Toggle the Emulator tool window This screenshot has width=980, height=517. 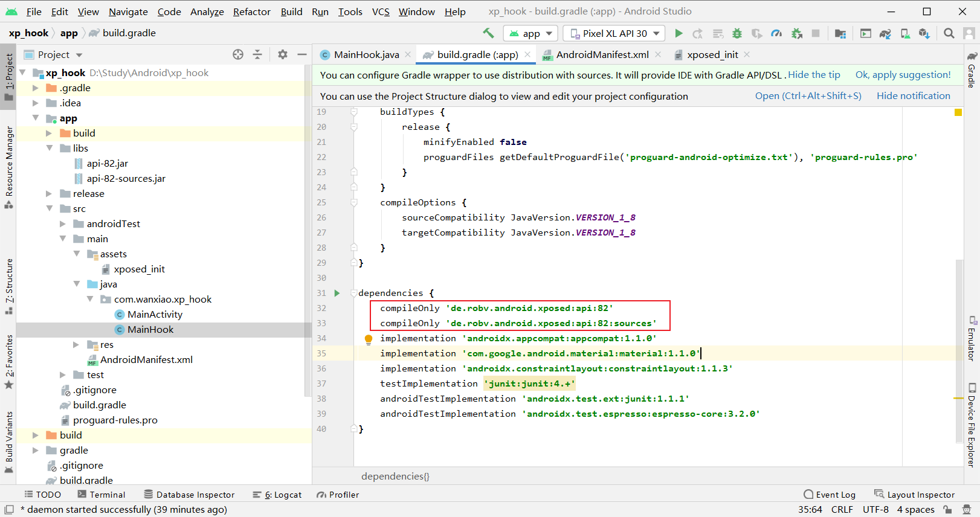coord(972,338)
